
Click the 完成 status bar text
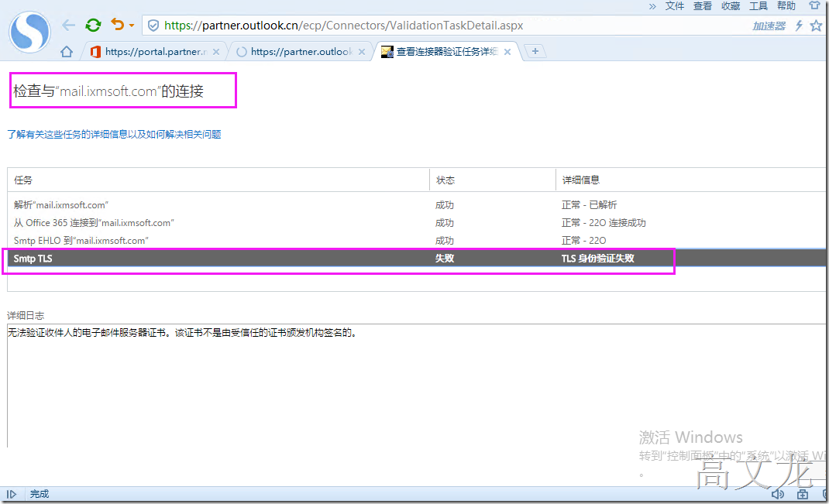pyautogui.click(x=40, y=494)
